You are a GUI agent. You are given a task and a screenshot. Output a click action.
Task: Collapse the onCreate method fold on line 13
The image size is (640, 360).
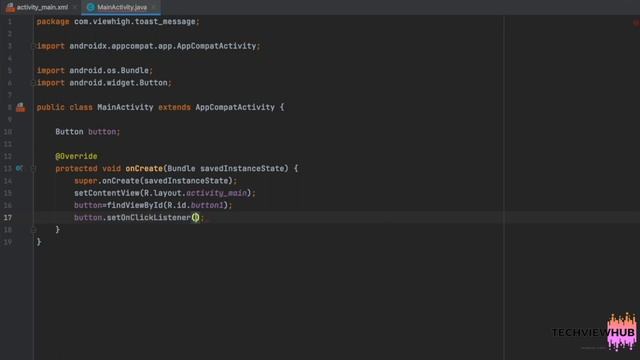click(33, 169)
